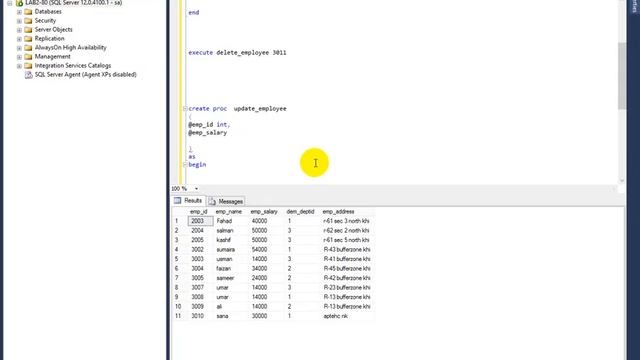Switch to the Messages tab
This screenshot has width=640, height=360.
[226, 202]
